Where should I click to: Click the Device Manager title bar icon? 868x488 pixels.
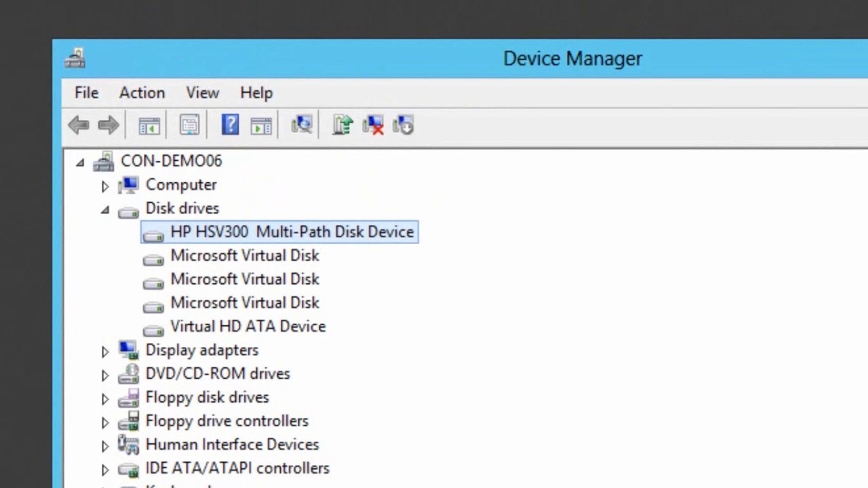click(75, 58)
